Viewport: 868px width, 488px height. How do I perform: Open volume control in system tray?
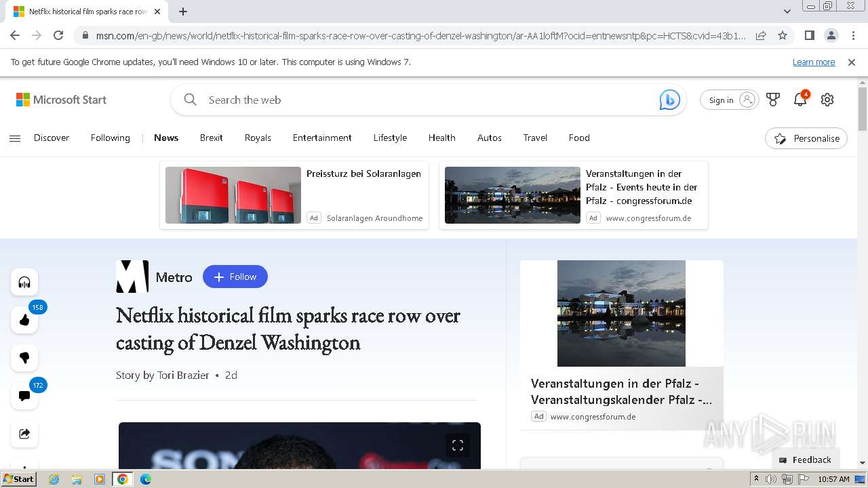point(771,479)
